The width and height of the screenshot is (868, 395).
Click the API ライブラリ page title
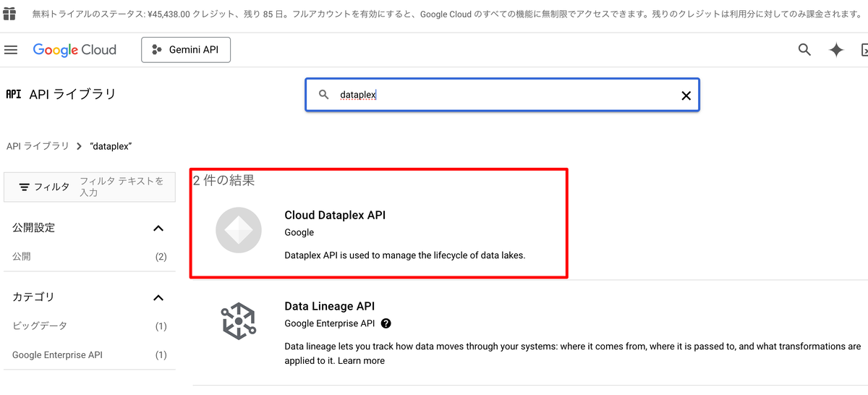tap(72, 94)
